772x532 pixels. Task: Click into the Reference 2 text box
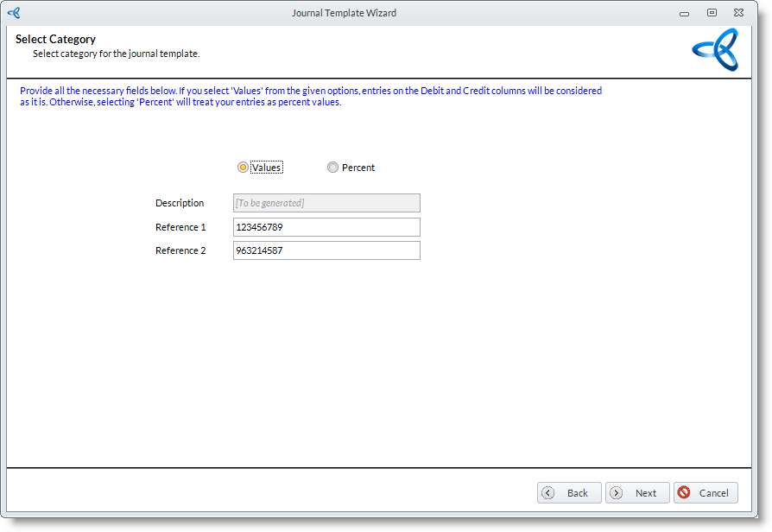click(326, 250)
